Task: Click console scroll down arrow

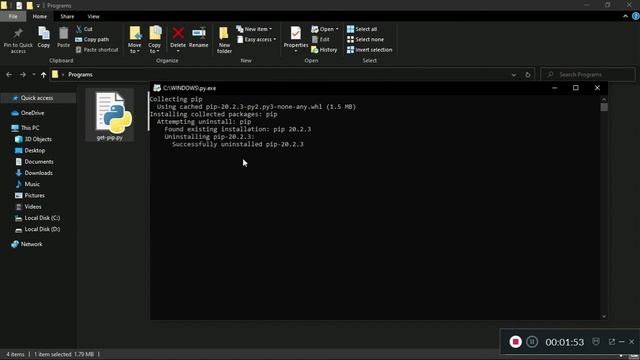Action: (604, 316)
